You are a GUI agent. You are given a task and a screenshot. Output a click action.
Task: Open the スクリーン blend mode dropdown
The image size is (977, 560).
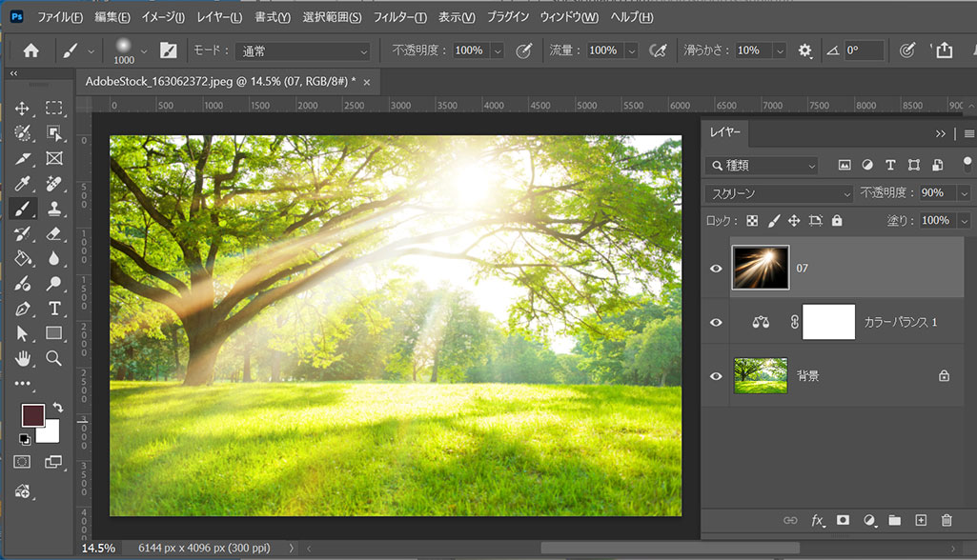pos(779,193)
